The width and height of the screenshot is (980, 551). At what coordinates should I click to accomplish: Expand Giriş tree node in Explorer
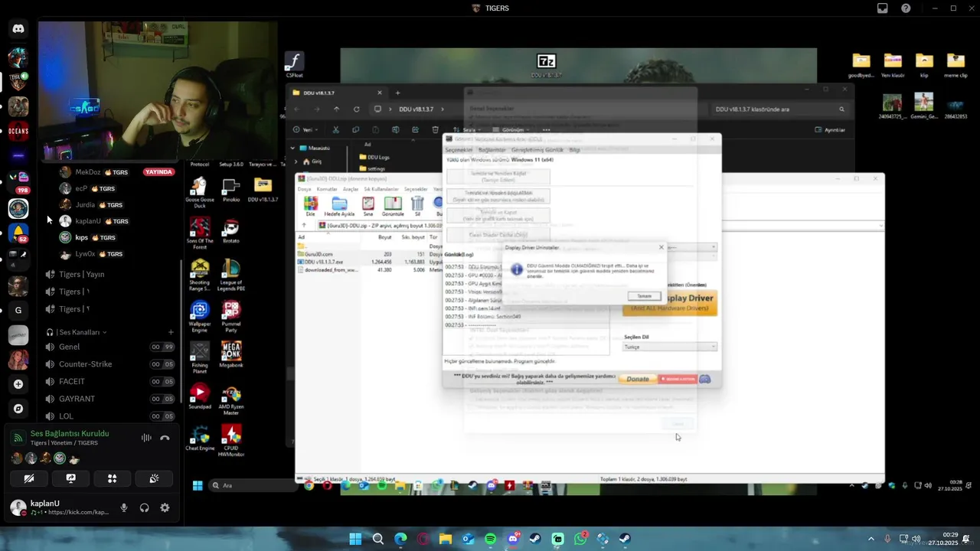coord(296,161)
